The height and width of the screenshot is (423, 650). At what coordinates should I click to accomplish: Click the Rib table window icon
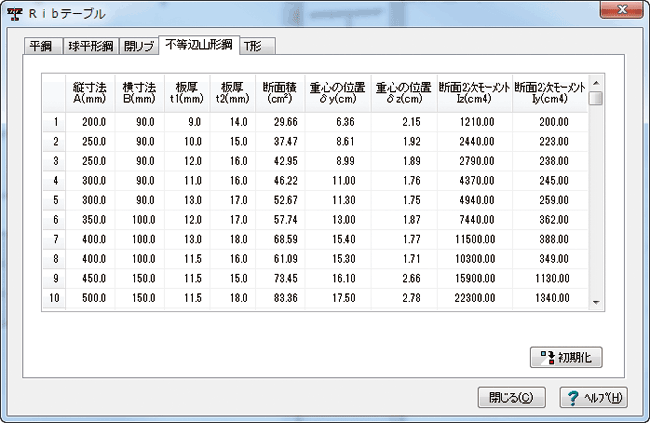pos(15,14)
